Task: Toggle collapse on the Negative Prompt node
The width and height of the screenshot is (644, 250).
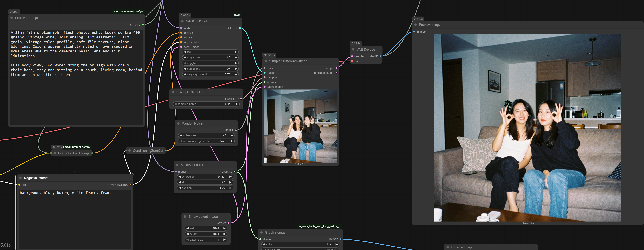Action: pos(21,178)
